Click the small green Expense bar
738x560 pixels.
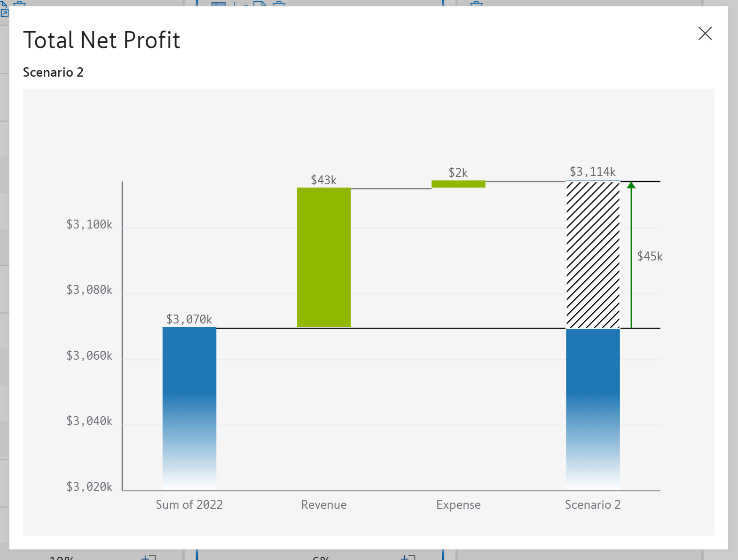(458, 184)
